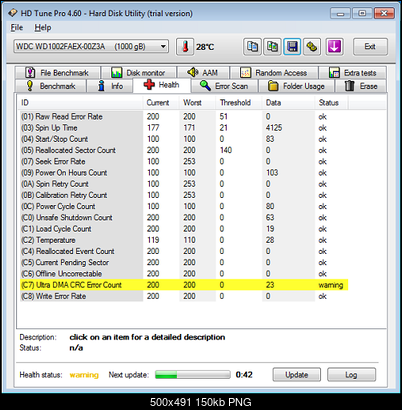The width and height of the screenshot is (402, 410).
Task: Open the options gear-and-wrench icon
Action: (x=312, y=47)
